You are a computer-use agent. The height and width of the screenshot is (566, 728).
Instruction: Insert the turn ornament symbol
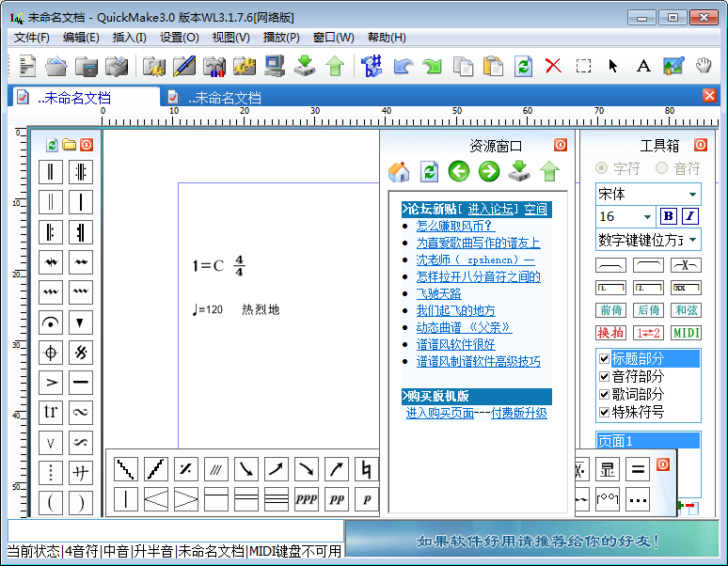pyautogui.click(x=81, y=413)
